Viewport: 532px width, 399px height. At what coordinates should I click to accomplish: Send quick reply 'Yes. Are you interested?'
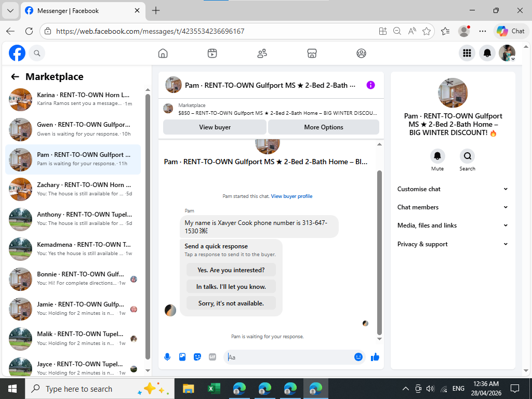[x=231, y=270]
